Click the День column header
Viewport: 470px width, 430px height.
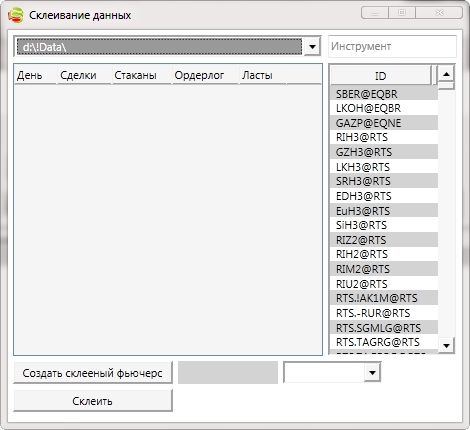click(35, 75)
